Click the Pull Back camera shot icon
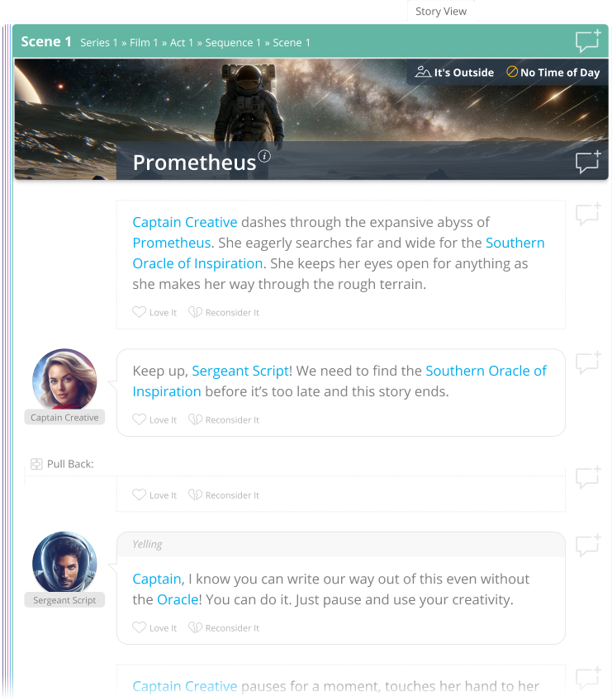 tap(36, 464)
